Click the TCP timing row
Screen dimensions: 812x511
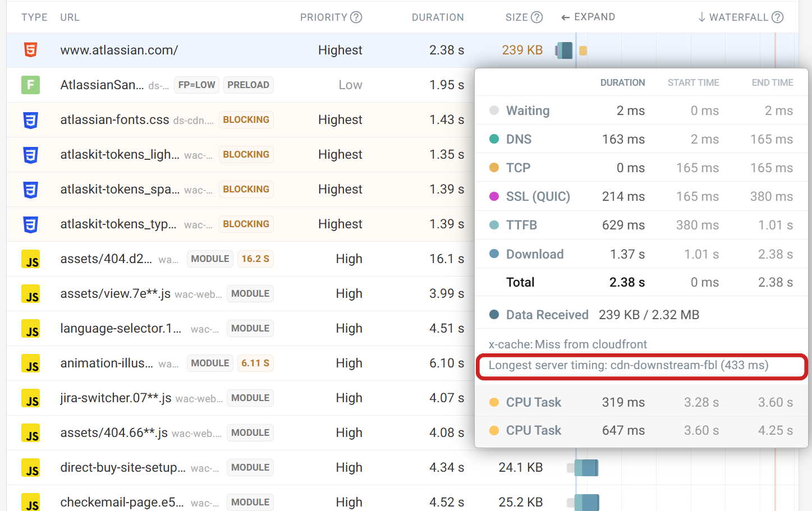click(x=641, y=168)
